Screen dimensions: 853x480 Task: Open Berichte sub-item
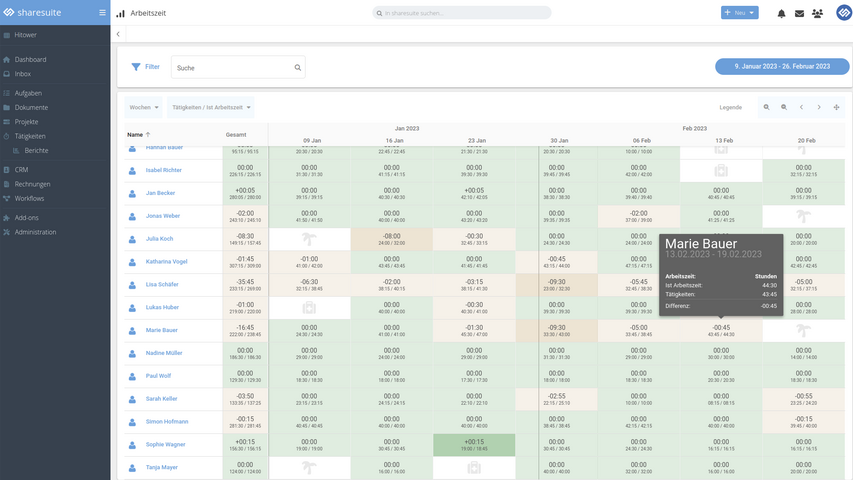36,150
